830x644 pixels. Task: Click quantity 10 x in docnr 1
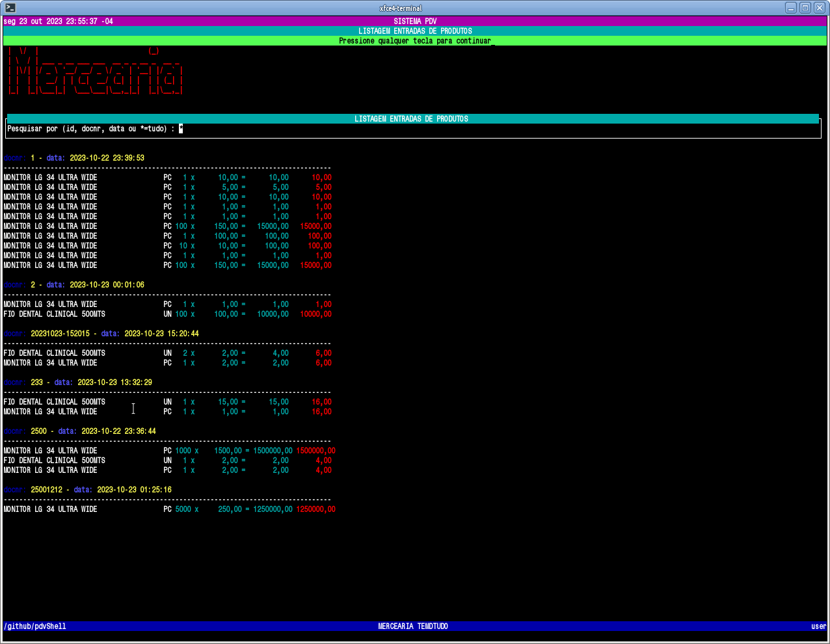click(187, 246)
